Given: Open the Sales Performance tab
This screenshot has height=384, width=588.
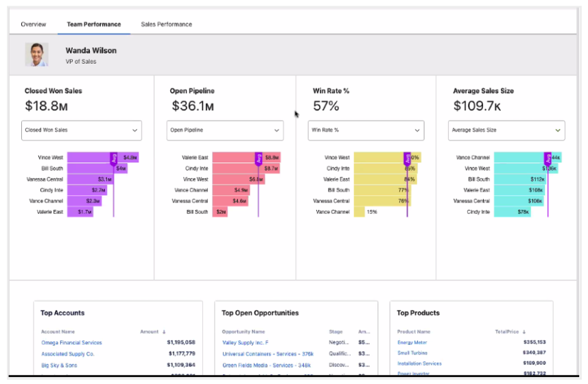Looking at the screenshot, I should tap(167, 25).
